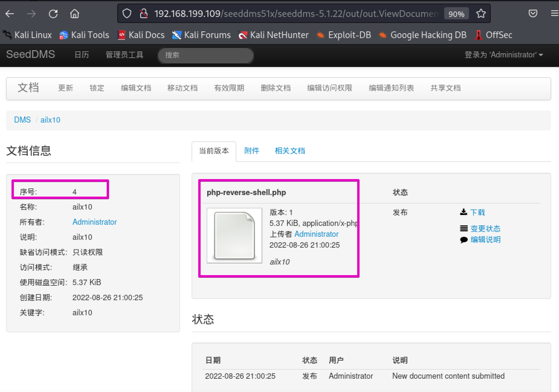This screenshot has height=392, width=559.
Task: Open the Kali Linux bookmark
Action: click(x=28, y=35)
